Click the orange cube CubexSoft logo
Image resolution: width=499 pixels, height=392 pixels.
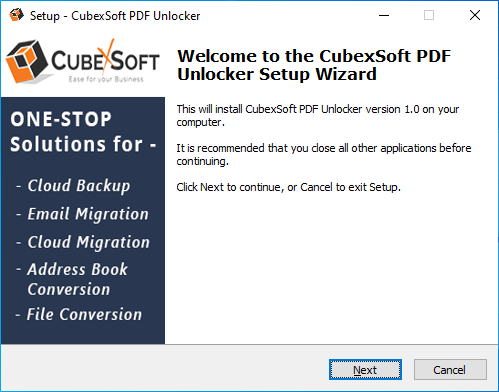(27, 61)
